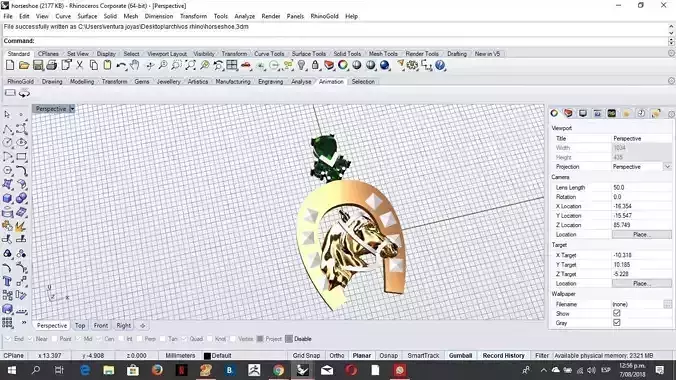Open the Curve menu
The image size is (676, 380).
(x=63, y=16)
